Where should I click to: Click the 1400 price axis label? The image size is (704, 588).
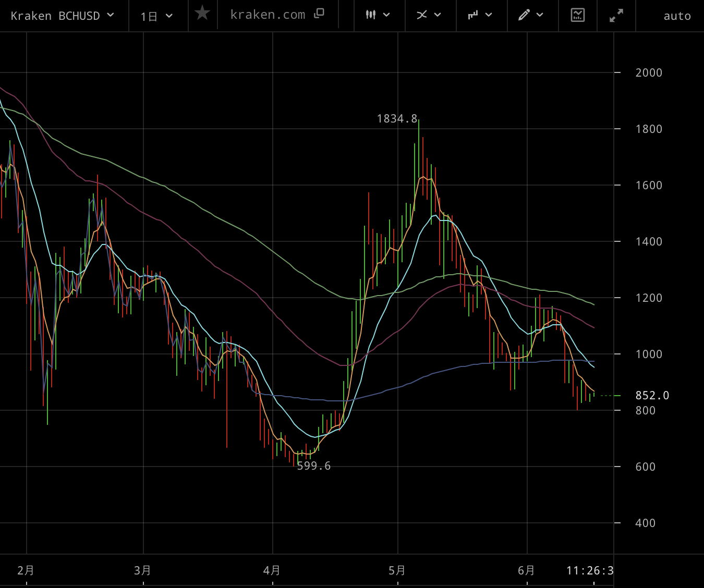click(x=649, y=242)
